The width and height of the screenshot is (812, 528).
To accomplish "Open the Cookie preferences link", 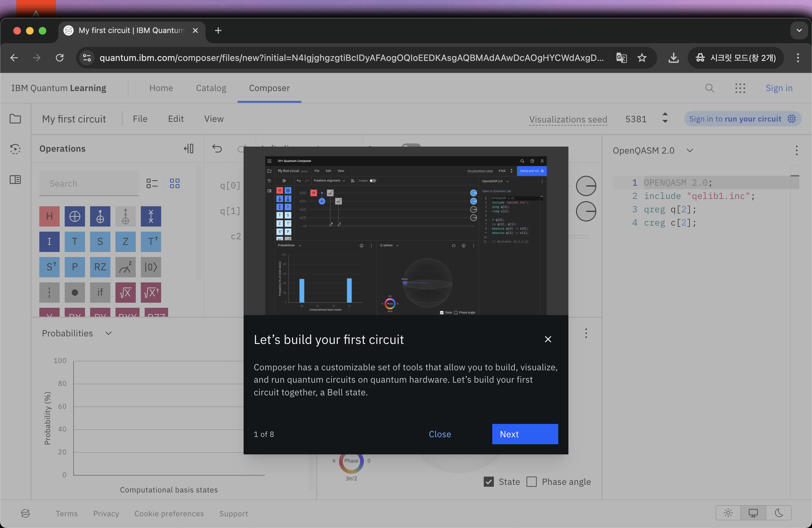I will point(169,513).
